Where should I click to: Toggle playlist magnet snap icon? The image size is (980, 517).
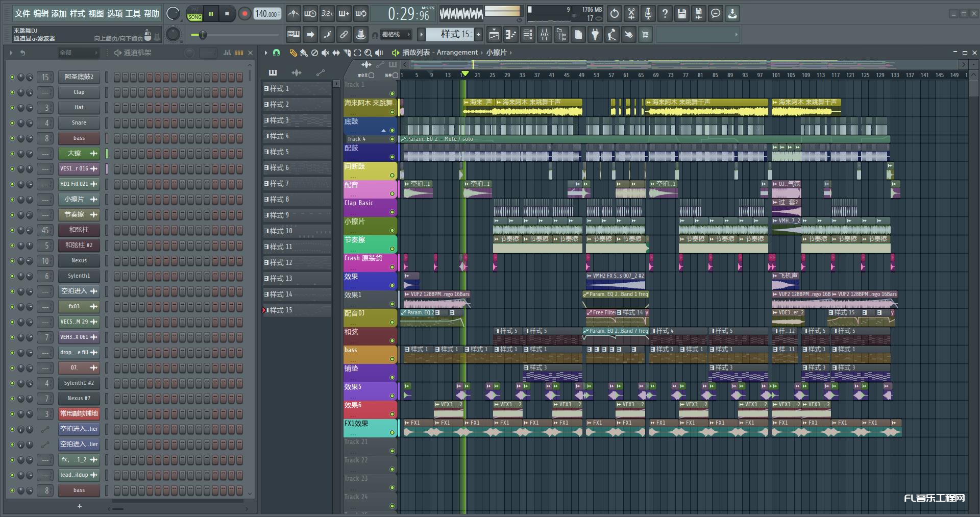(276, 53)
